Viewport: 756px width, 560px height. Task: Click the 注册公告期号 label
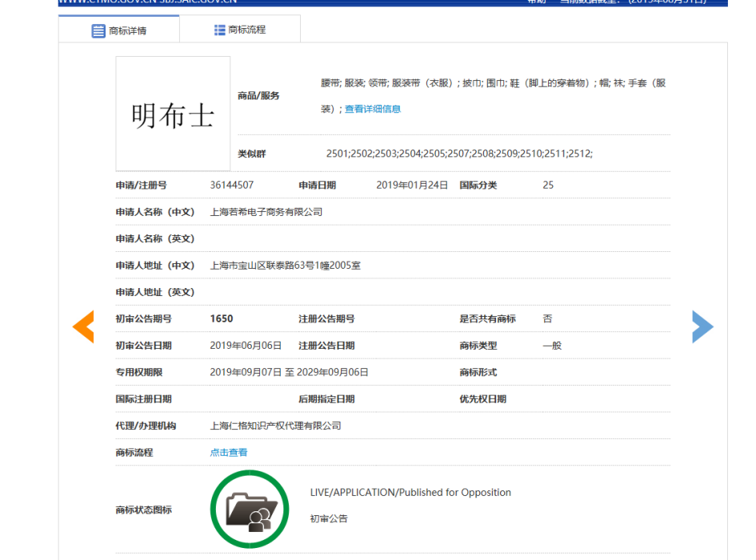pyautogui.click(x=326, y=319)
